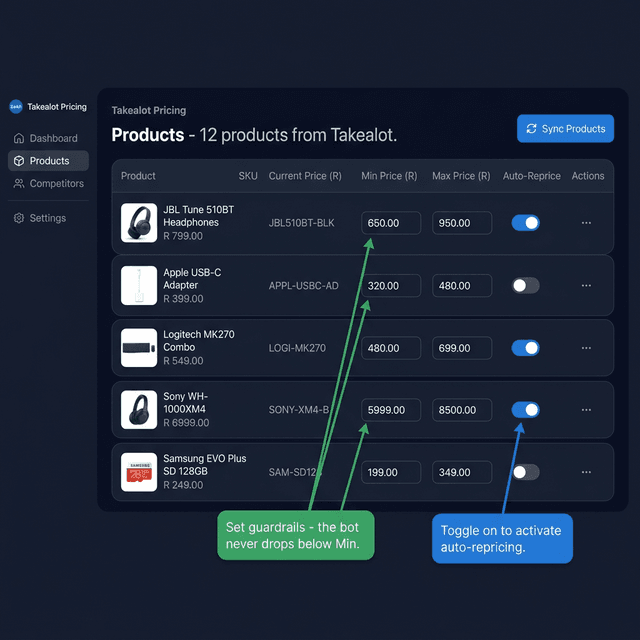The width and height of the screenshot is (640, 640).
Task: Click the Current Price (R) column header
Action: (x=305, y=176)
